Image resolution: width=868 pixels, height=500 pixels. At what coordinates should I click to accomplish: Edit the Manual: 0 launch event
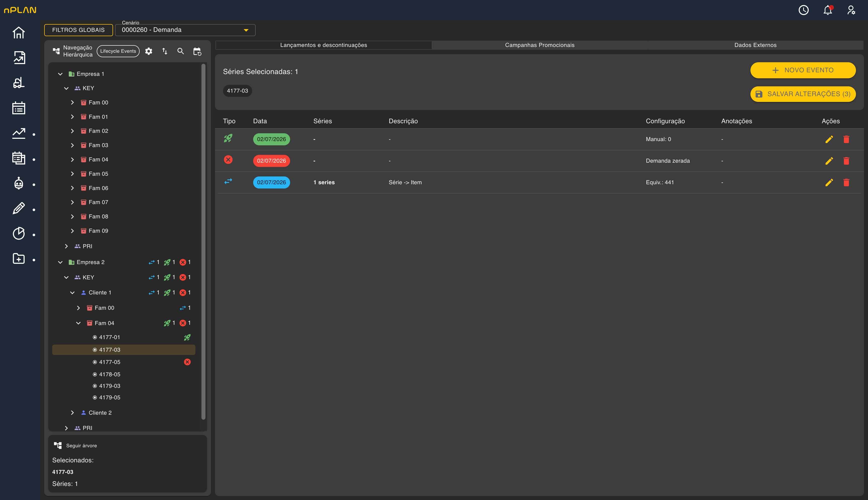[x=829, y=139]
